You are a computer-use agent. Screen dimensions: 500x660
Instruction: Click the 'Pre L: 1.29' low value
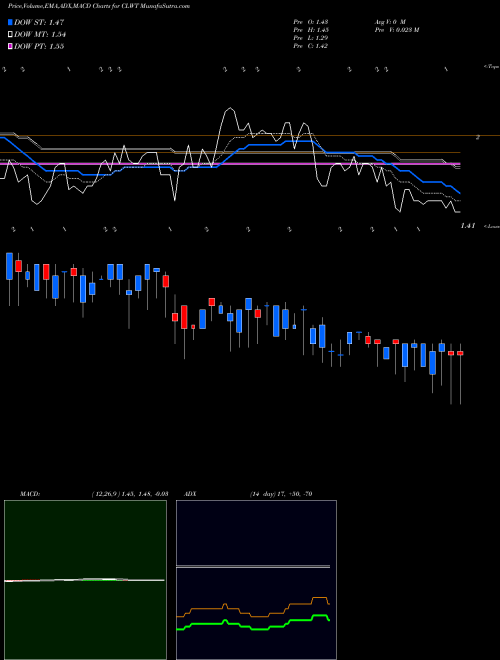(x=311, y=38)
